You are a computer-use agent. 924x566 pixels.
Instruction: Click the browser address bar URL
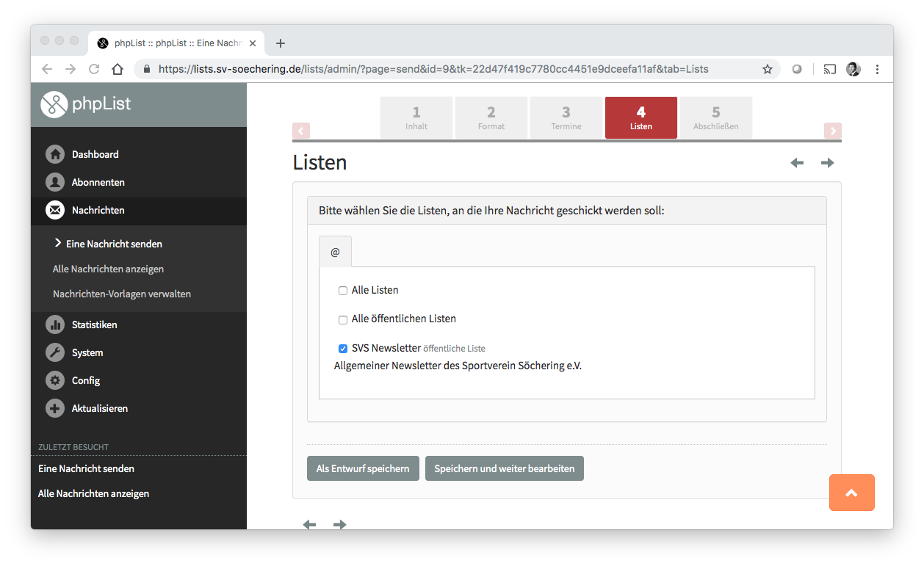coord(433,69)
